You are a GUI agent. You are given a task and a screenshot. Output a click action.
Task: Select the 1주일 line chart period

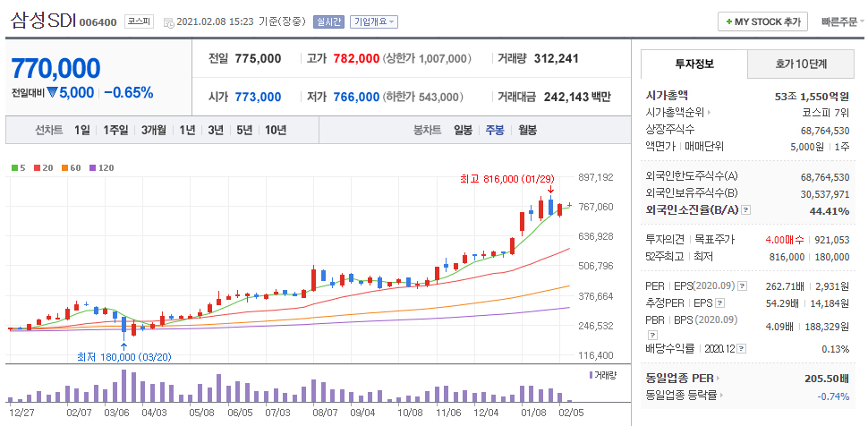coord(115,130)
